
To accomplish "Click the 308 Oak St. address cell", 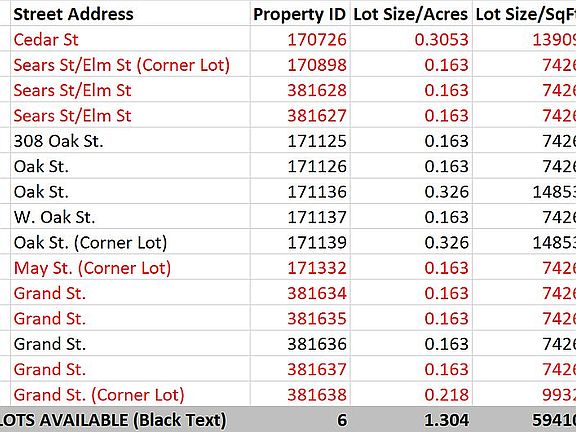I will (130, 140).
